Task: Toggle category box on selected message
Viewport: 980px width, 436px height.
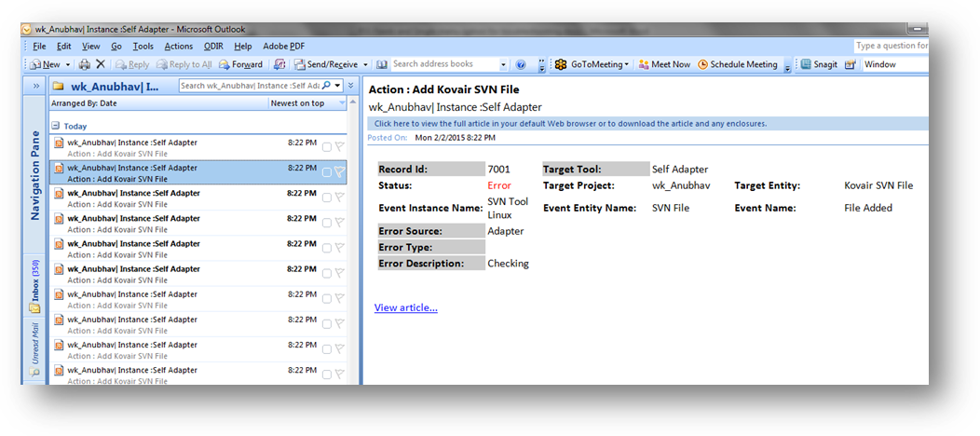Action: [x=327, y=171]
